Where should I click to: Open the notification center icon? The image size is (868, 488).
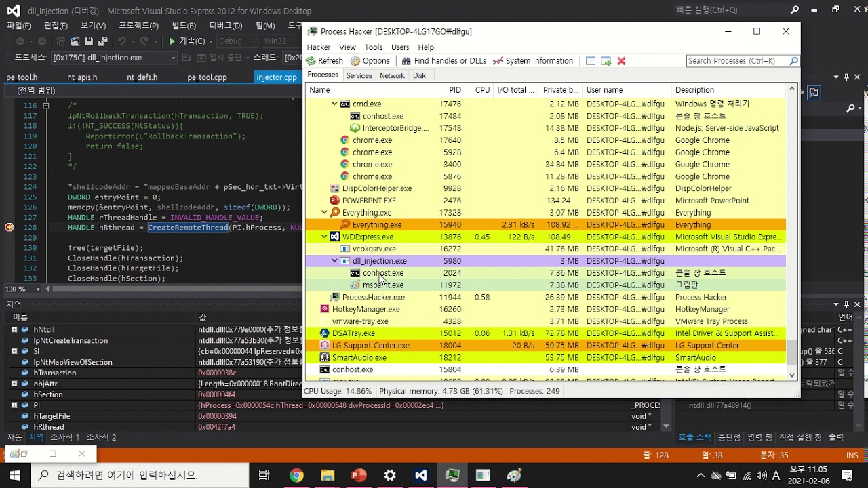pyautogui.click(x=848, y=475)
